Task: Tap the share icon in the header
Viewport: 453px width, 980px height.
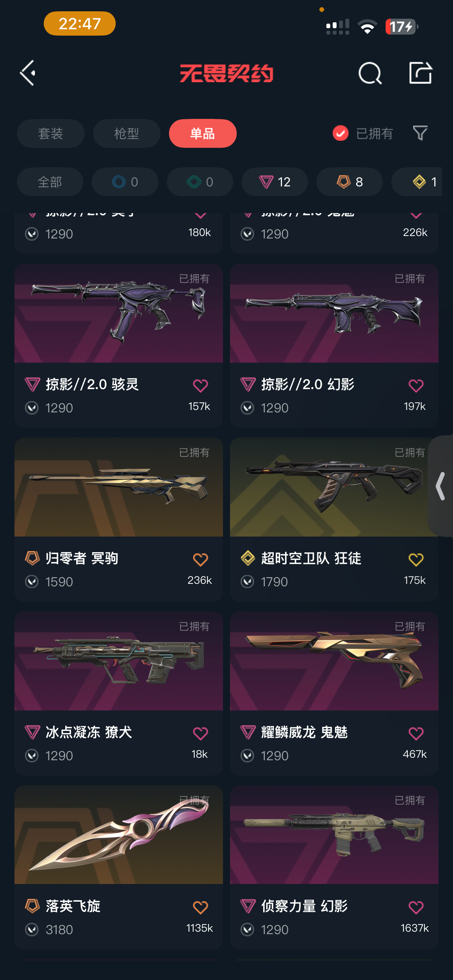Action: pos(420,73)
